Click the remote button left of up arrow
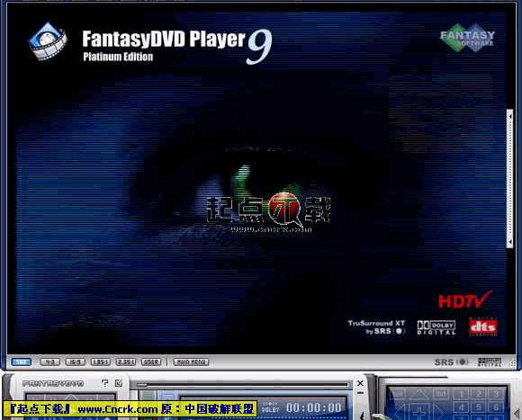Screen dimensions: 522x420 (398, 394)
